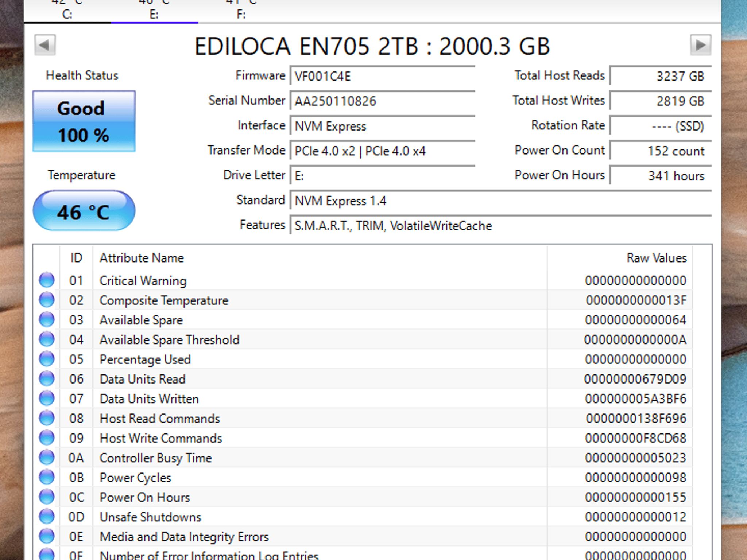Click raw value 000000F8CD68
The width and height of the screenshot is (747, 560).
(x=636, y=438)
